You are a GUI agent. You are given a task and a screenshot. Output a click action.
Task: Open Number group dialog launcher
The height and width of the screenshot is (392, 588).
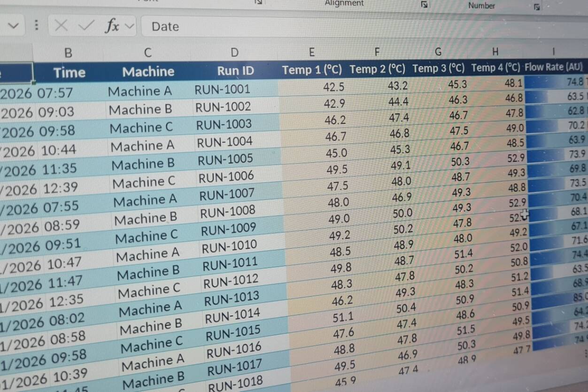pos(537,7)
